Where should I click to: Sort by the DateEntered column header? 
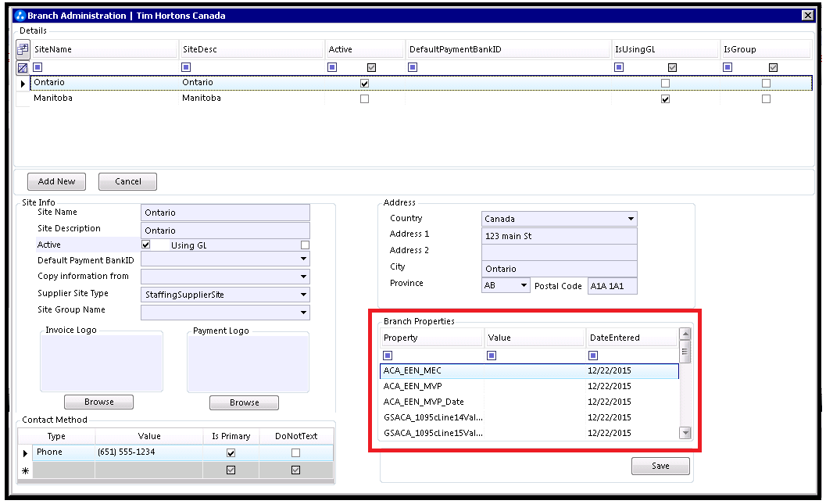point(631,338)
